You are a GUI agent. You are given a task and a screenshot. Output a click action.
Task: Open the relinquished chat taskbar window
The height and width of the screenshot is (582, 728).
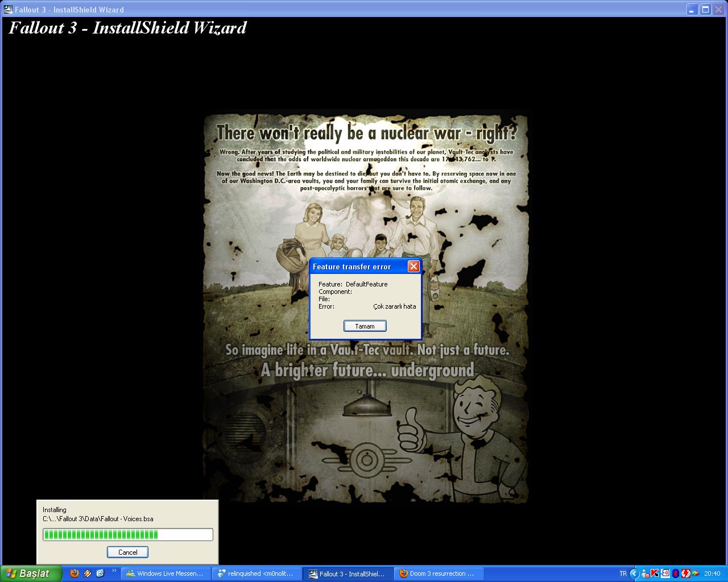[x=256, y=573]
